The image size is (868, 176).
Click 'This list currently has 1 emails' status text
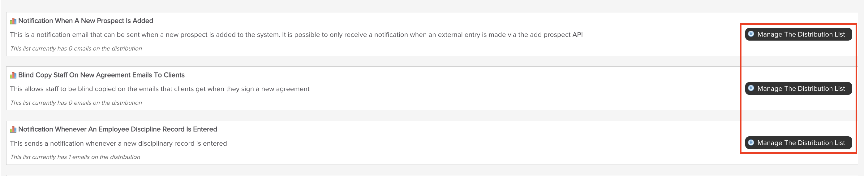pos(75,157)
